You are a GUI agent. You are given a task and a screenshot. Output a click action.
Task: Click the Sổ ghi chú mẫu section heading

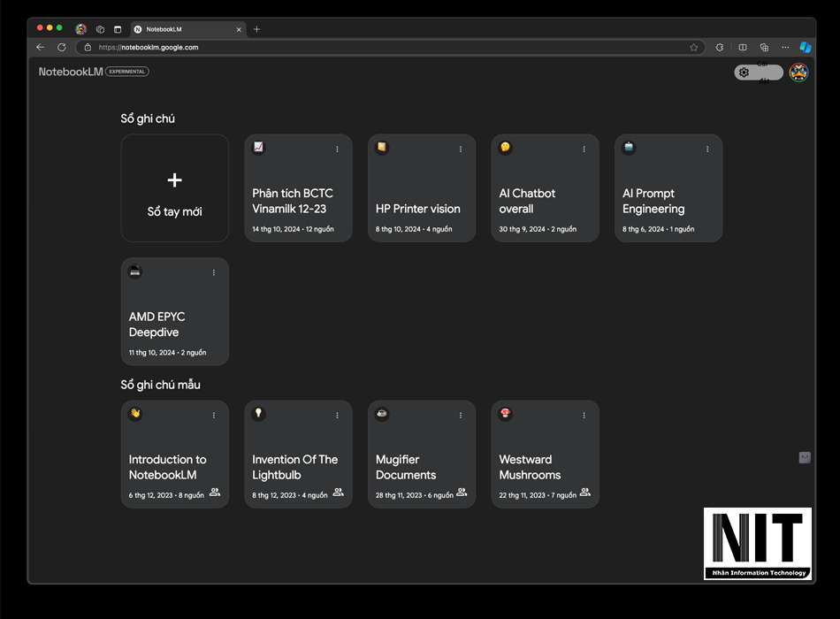[x=161, y=385]
